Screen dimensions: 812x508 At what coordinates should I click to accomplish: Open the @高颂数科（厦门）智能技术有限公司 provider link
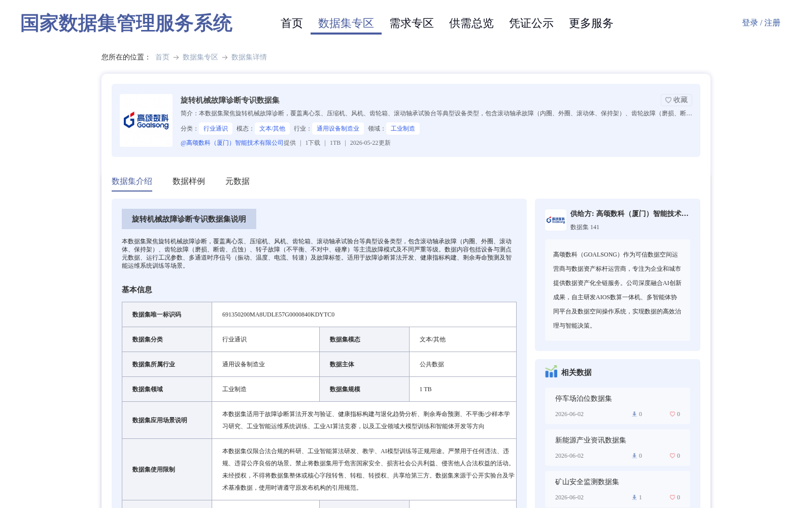point(232,143)
